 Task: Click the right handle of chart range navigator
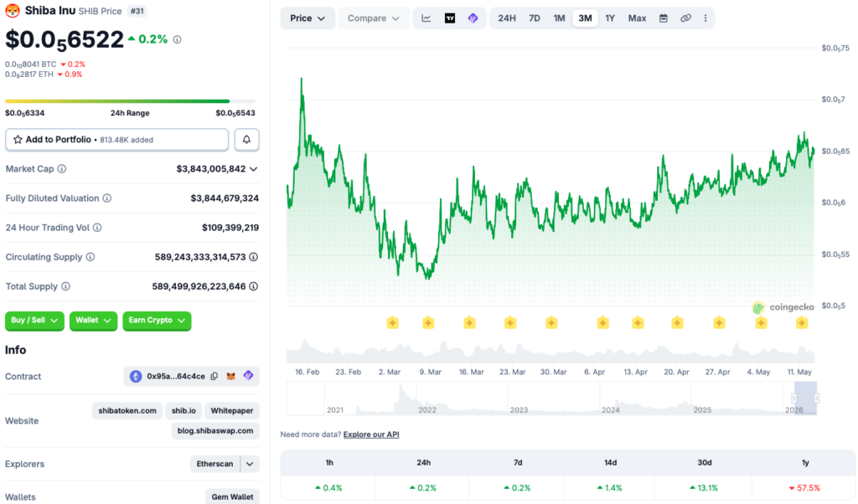[816, 399]
